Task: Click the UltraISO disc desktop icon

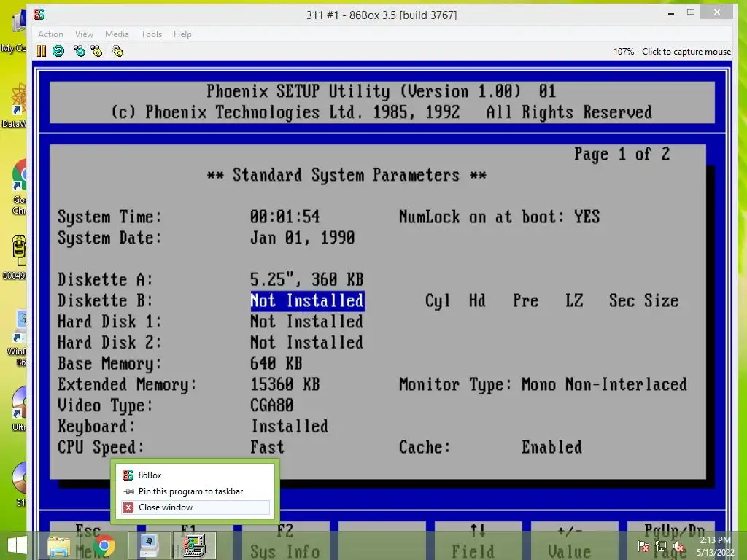Action: [x=19, y=408]
